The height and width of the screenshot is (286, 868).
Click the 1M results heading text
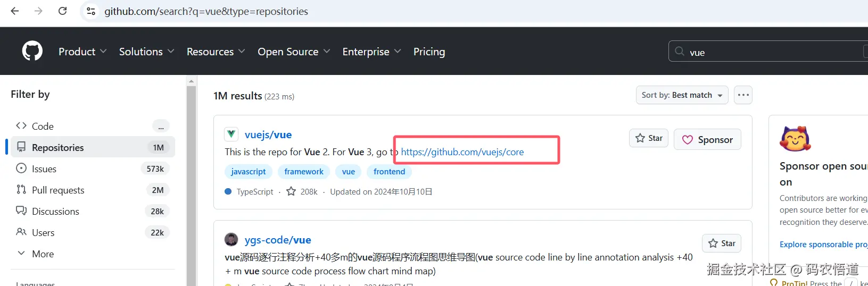[x=237, y=96]
